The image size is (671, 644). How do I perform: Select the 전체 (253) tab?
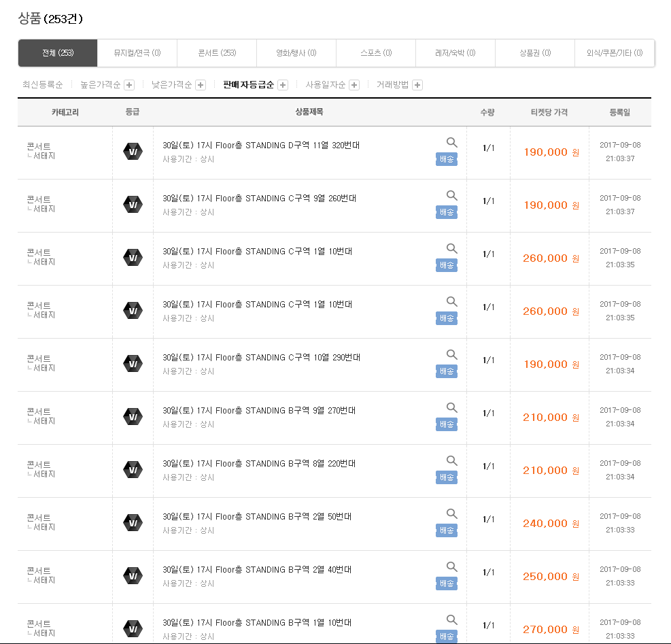coord(58,53)
